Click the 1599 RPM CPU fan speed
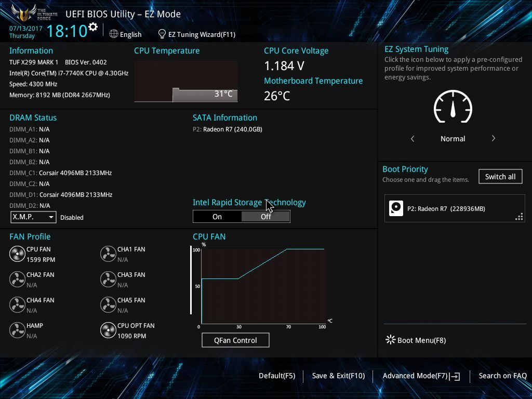Image resolution: width=532 pixels, height=399 pixels. coord(41,260)
